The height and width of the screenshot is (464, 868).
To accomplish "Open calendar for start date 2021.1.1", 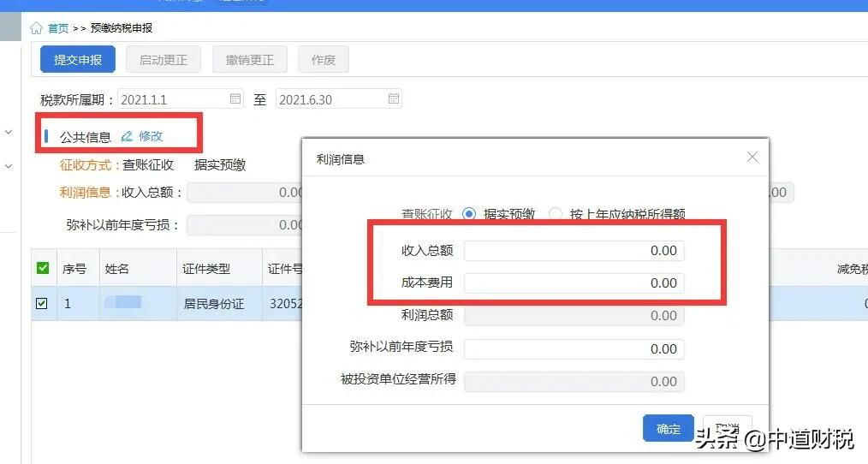I will point(235,98).
